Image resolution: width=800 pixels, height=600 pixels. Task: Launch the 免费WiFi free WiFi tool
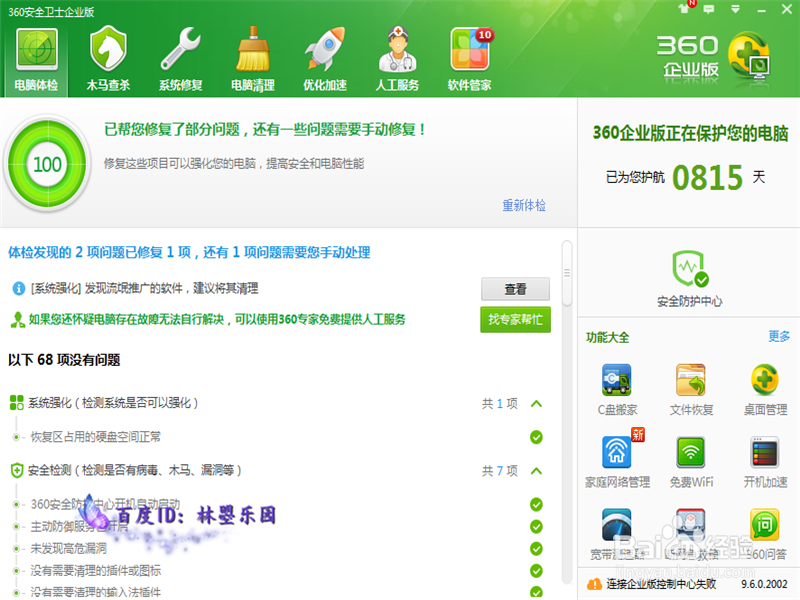coord(690,458)
